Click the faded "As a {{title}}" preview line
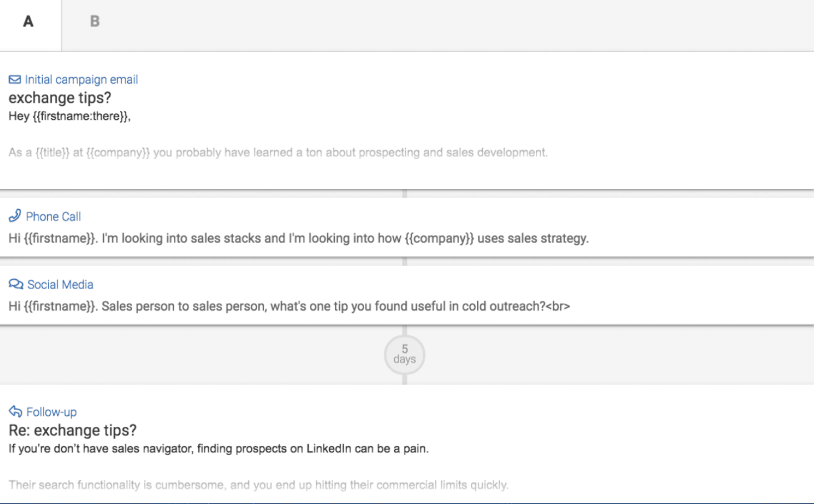This screenshot has width=814, height=504. tap(278, 153)
